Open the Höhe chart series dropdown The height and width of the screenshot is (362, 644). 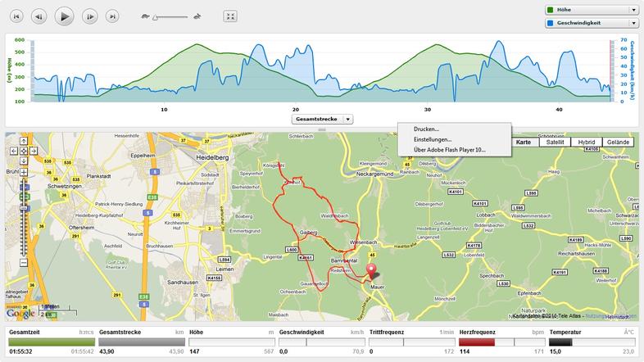pos(592,10)
